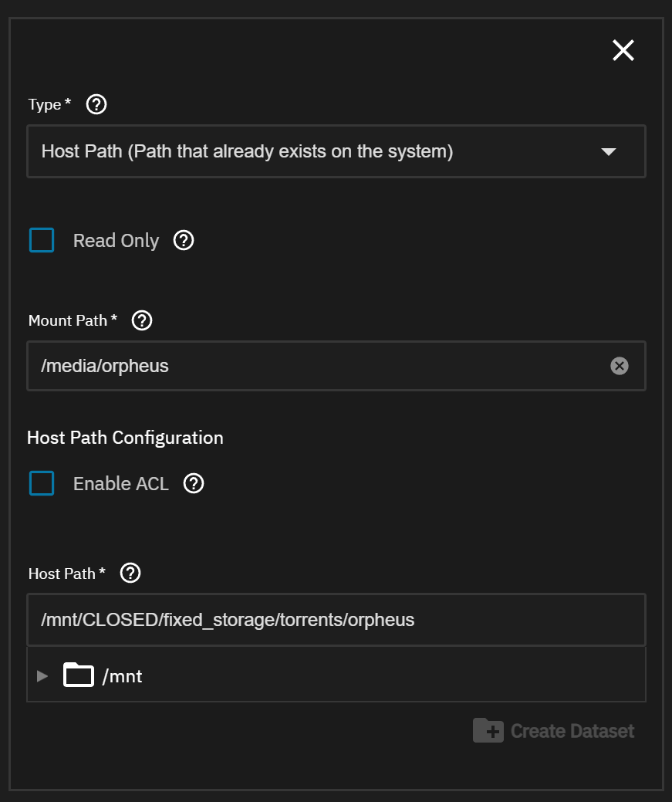Focus the Mount Path input field
The height and width of the screenshot is (802, 672).
click(309, 366)
